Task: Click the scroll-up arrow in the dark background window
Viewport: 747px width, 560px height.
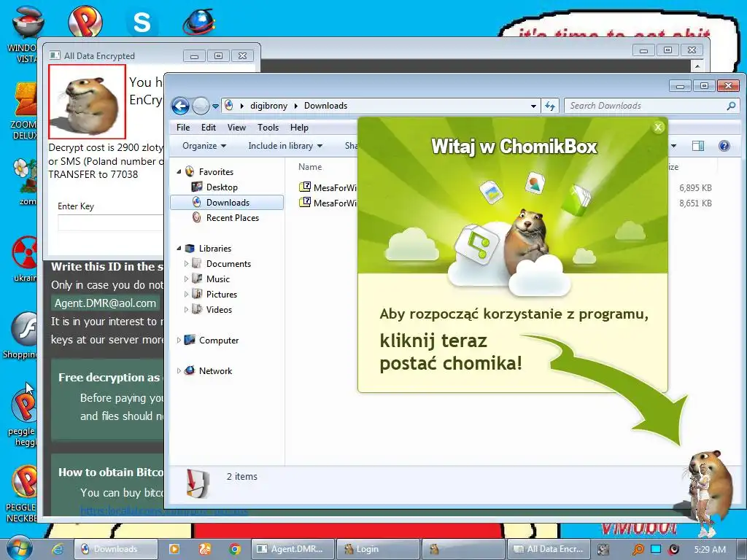Action: 697,66
